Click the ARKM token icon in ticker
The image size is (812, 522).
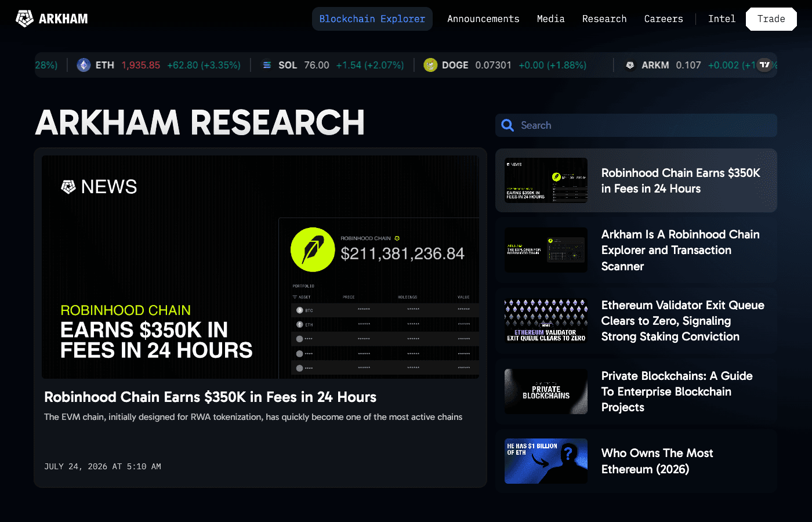tap(630, 65)
